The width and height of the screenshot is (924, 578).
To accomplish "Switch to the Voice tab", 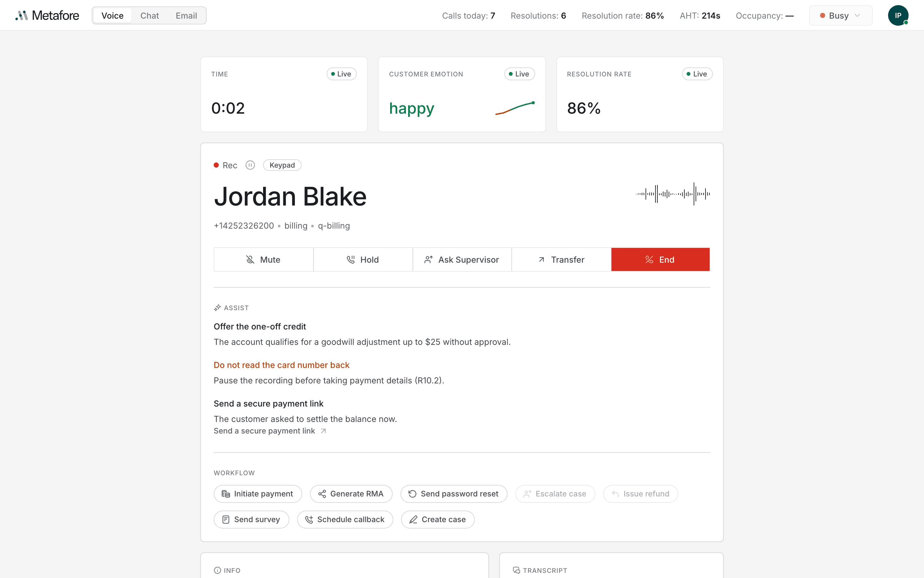I will coord(113,16).
